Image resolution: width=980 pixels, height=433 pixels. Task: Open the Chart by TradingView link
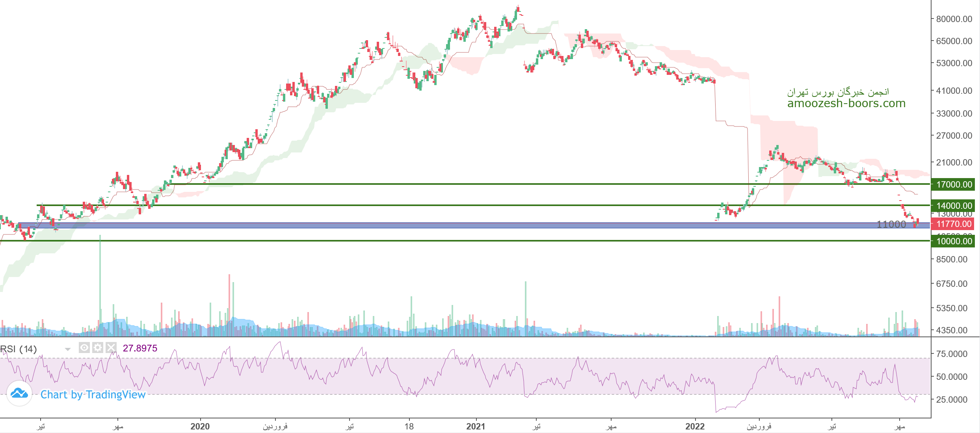point(93,394)
